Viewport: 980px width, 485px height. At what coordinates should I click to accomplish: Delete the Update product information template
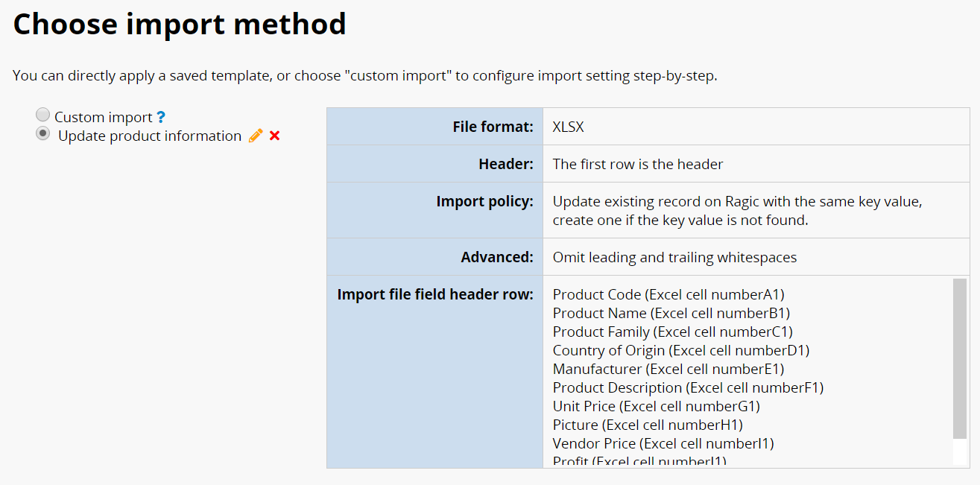[274, 136]
